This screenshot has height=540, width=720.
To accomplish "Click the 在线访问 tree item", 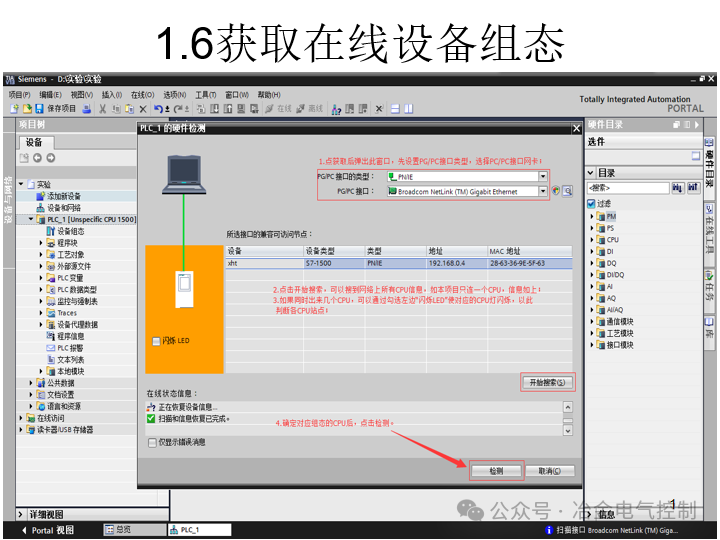I will click(x=51, y=418).
